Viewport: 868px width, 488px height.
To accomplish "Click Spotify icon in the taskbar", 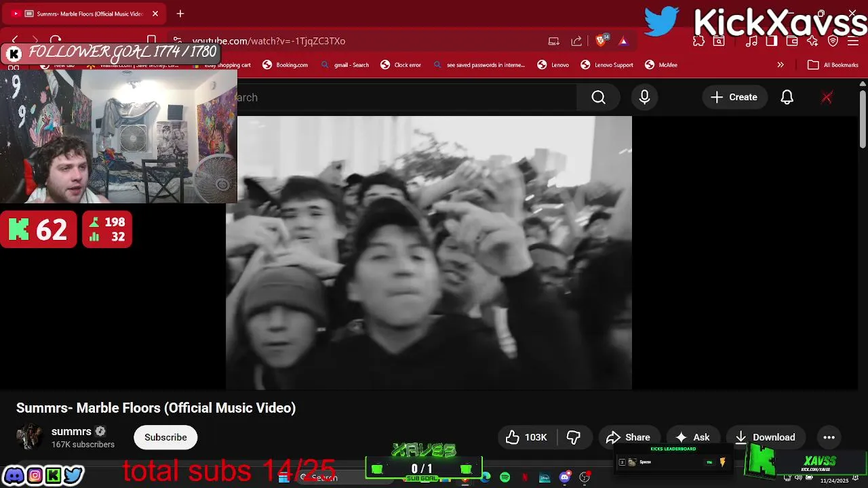I will (x=505, y=478).
